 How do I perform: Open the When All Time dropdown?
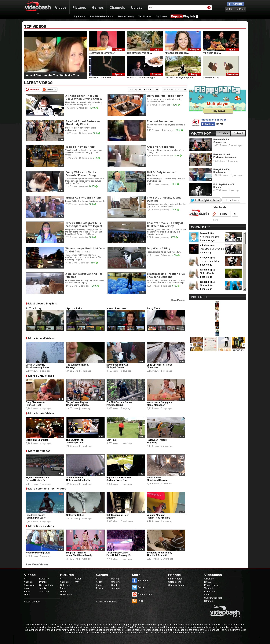(175, 90)
